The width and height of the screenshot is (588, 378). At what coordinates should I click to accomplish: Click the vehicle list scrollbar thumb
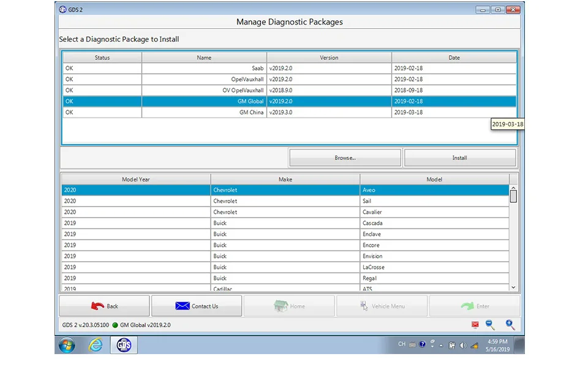[513, 196]
